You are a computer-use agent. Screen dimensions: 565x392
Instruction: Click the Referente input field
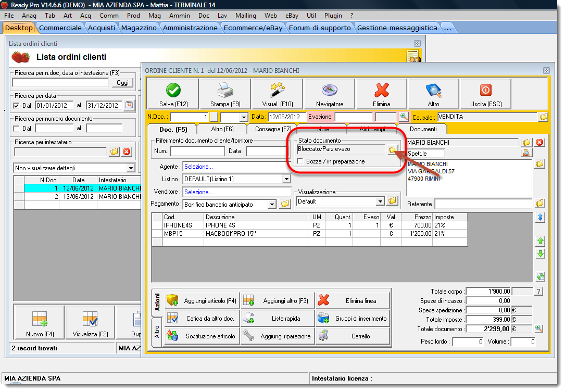pyautogui.click(x=483, y=204)
